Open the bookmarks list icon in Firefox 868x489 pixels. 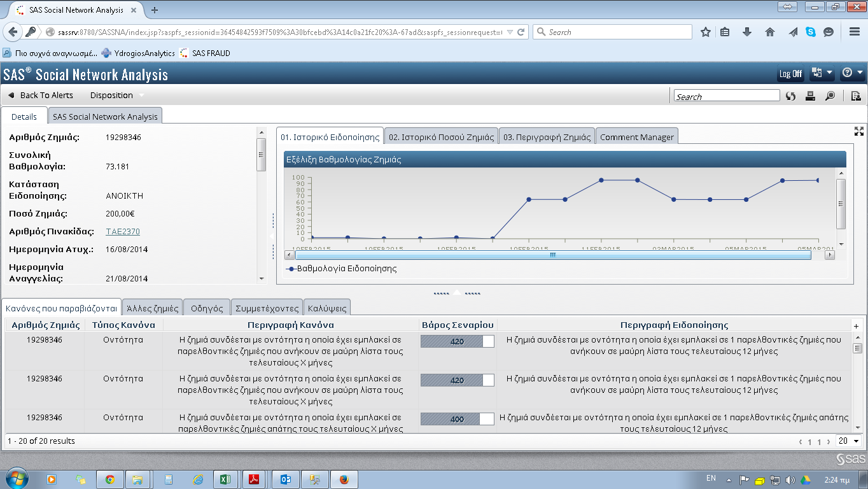725,32
